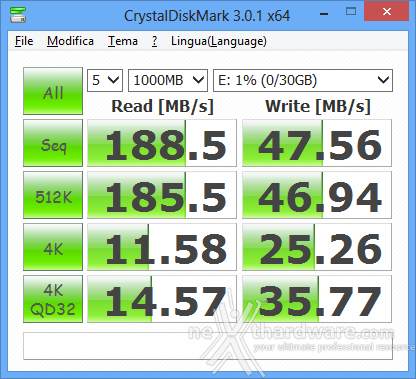Run the 4K random test
The height and width of the screenshot is (379, 416).
[53, 247]
